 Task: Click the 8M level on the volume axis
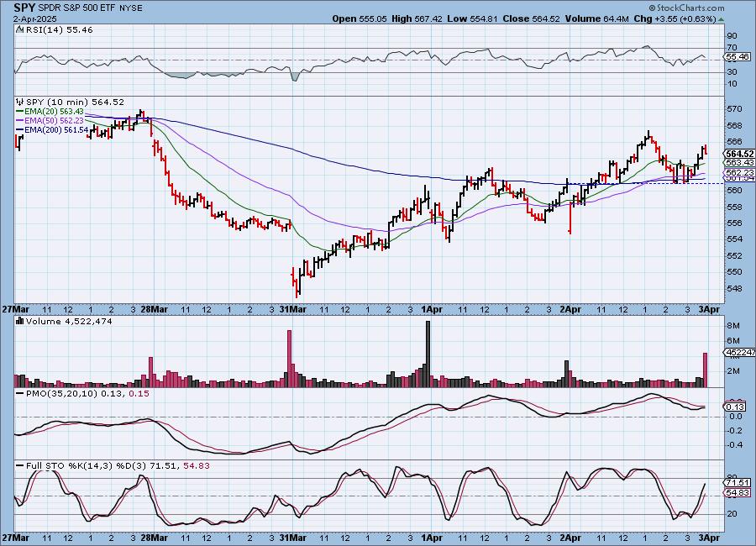click(733, 326)
